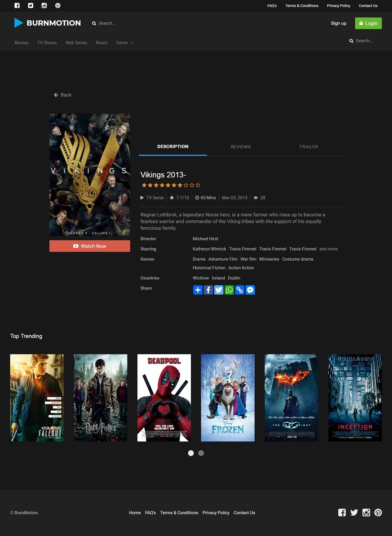
Task: Click the Back link text
Action: pyautogui.click(x=66, y=95)
